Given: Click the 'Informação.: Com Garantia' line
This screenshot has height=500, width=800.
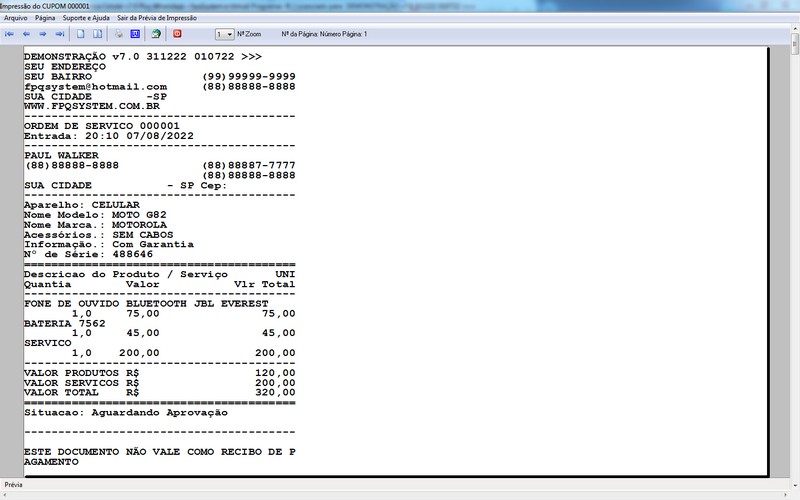Looking at the screenshot, I should pos(109,244).
